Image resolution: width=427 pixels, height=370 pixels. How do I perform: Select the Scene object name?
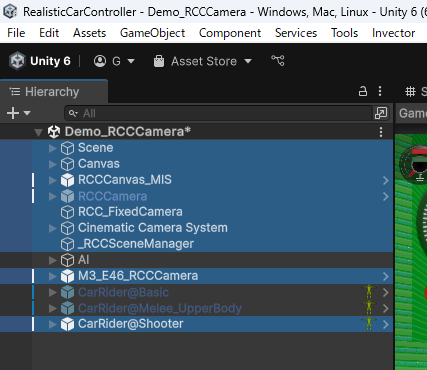point(95,148)
